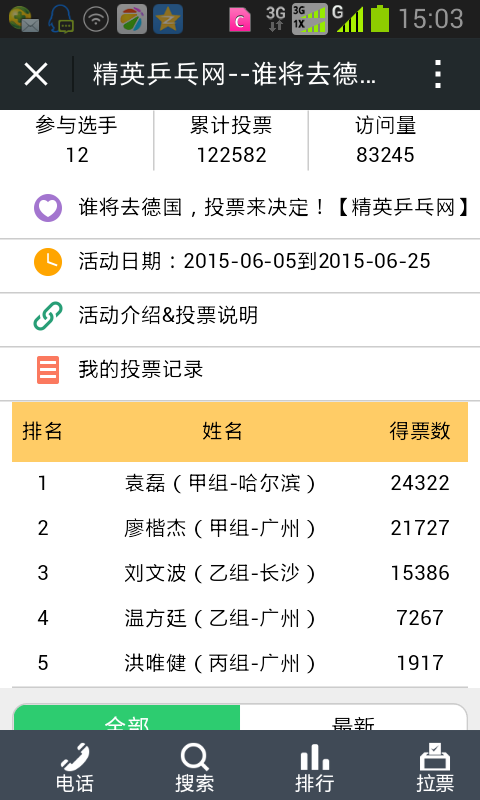
Task: Click the 得票数 column header
Action: [x=420, y=432]
